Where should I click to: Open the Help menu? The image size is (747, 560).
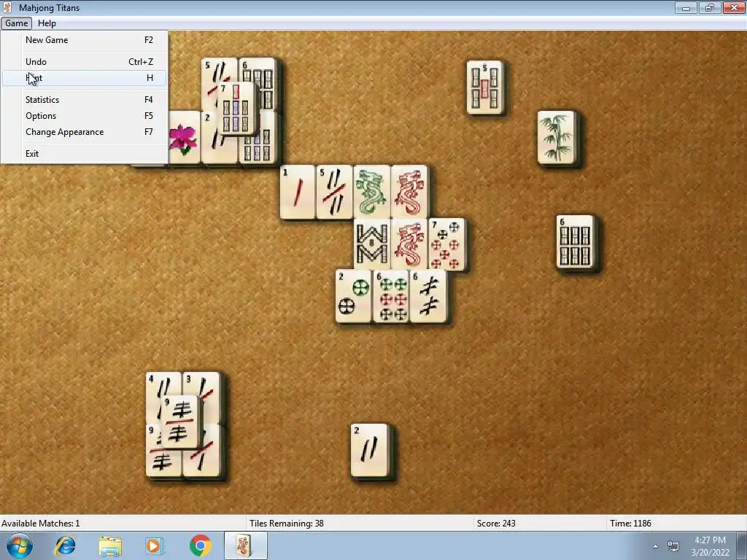point(47,23)
